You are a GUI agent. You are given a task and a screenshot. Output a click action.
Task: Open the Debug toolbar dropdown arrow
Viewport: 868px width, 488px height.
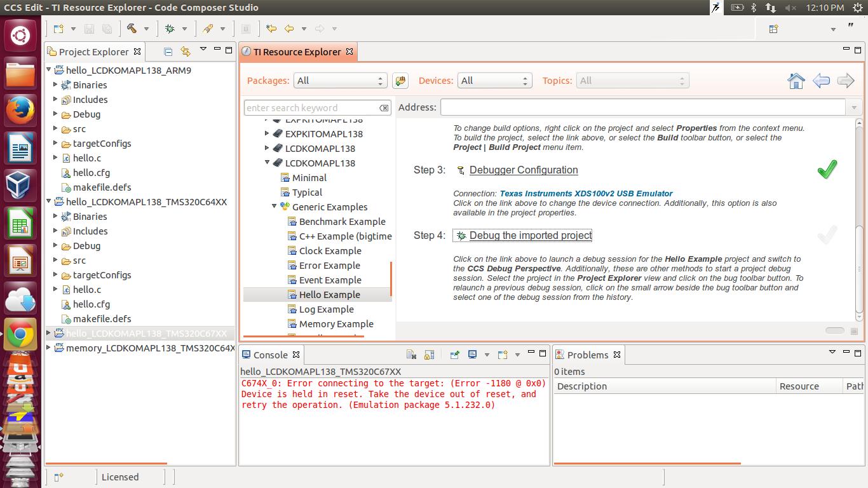point(184,29)
